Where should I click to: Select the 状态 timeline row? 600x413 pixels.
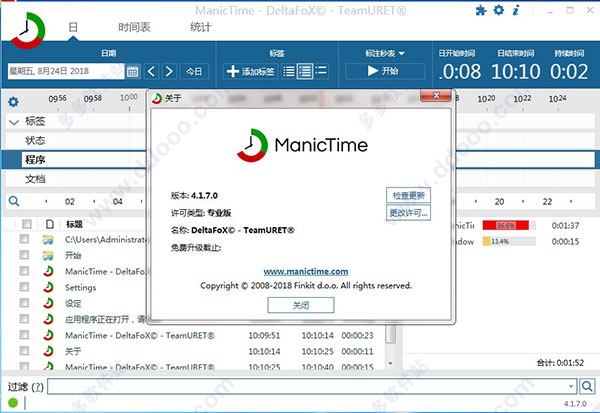pos(35,140)
